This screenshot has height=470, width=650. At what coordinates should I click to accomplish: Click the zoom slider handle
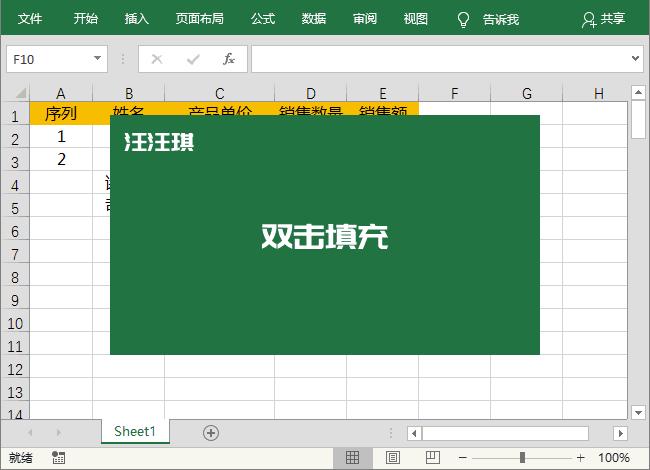coord(522,458)
